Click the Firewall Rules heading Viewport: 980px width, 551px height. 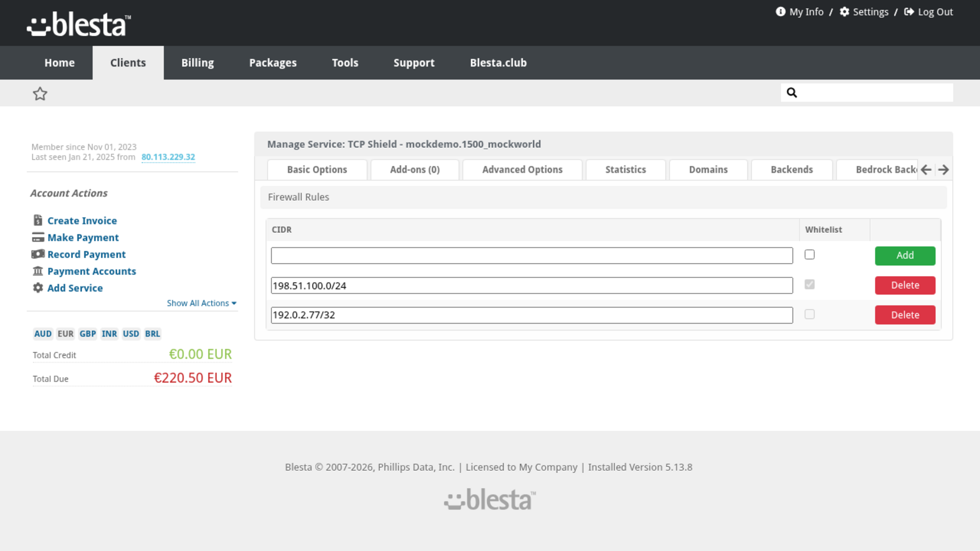pos(299,197)
